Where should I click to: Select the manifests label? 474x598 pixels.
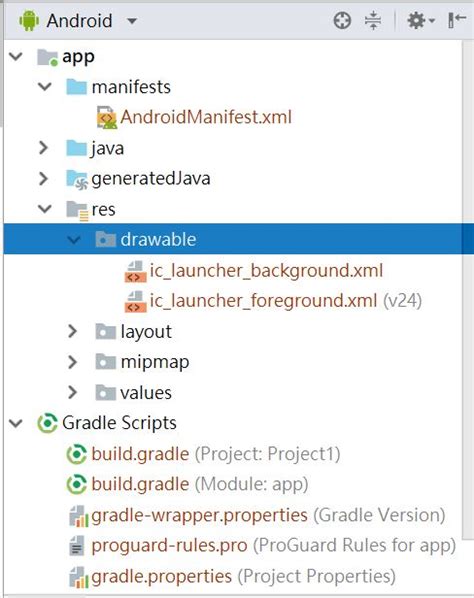pos(131,87)
